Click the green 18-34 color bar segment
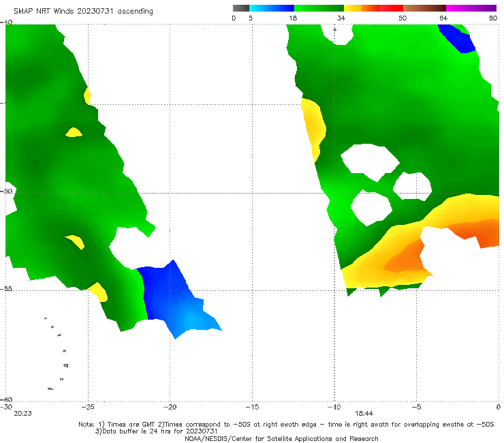504x443 pixels. click(x=319, y=8)
